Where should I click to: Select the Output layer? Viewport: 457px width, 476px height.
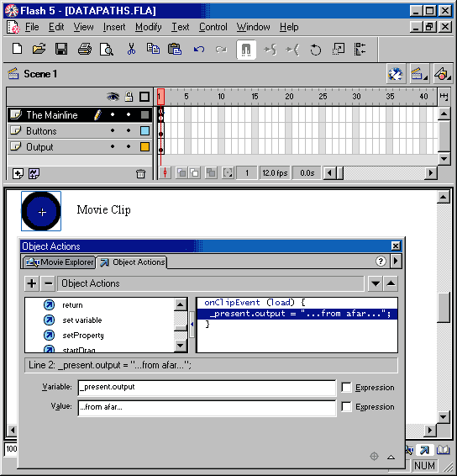click(80, 147)
